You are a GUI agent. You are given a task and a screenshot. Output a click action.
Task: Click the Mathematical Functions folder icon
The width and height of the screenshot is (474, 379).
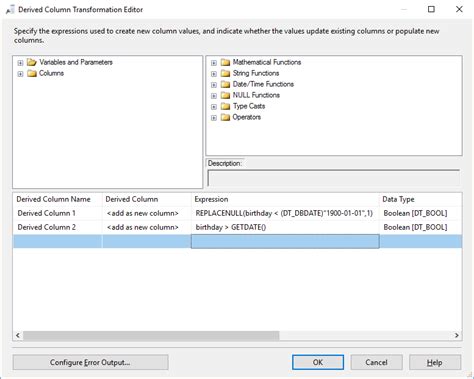225,62
